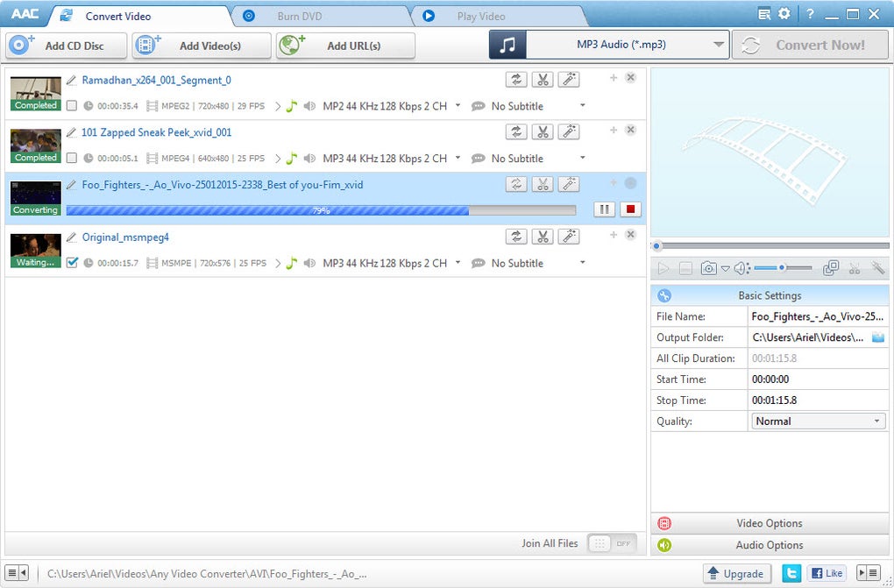
Task: Click loop icon for 101 Zapped Sneak Peek
Action: [x=516, y=131]
